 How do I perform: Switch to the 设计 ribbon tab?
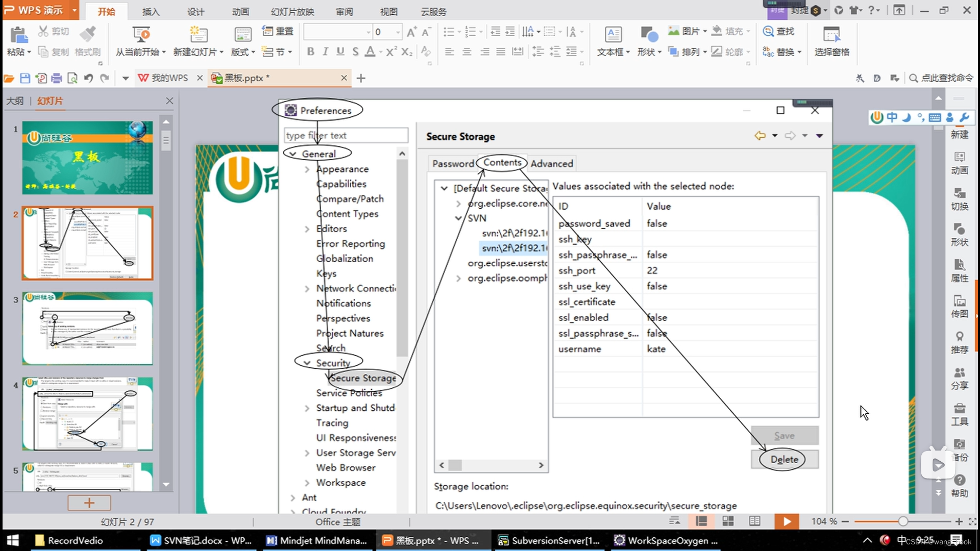tap(195, 12)
